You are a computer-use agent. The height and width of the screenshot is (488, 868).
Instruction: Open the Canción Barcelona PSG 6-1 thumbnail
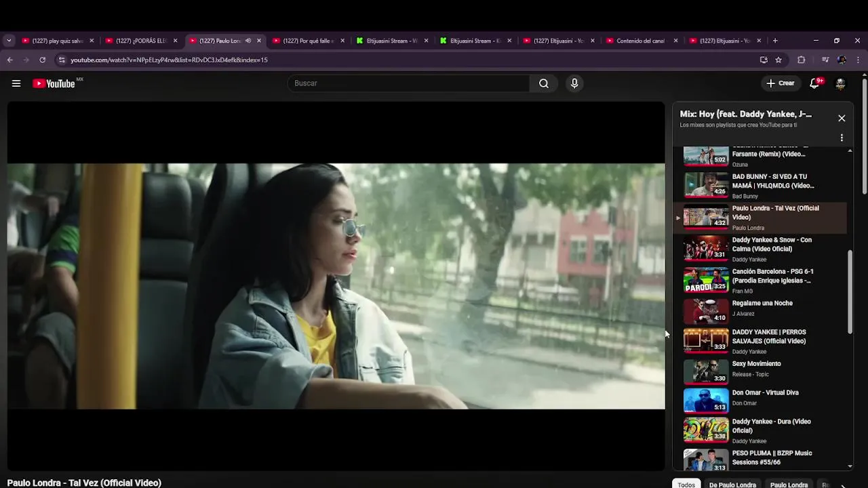point(706,279)
